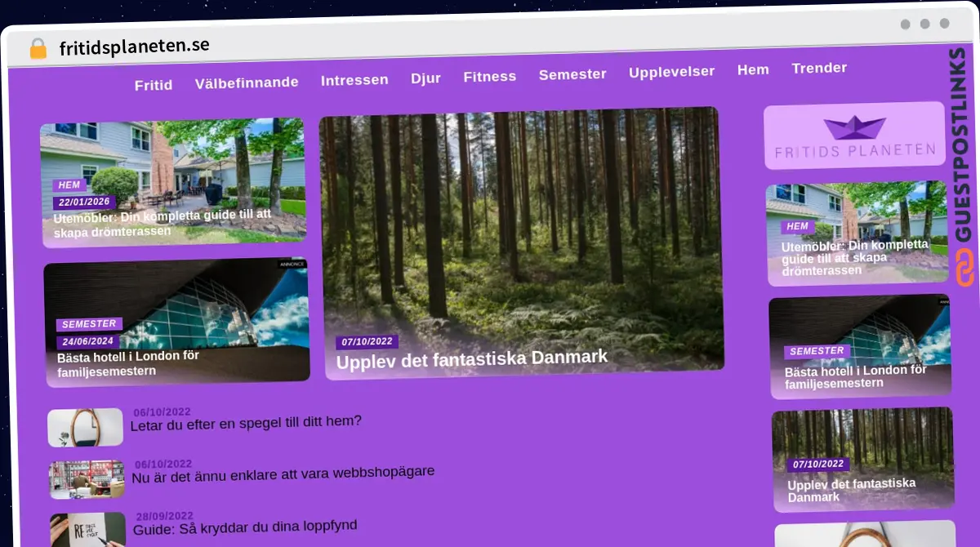Open the sidebar Upplev det fantastiska Danmark card

(863, 459)
